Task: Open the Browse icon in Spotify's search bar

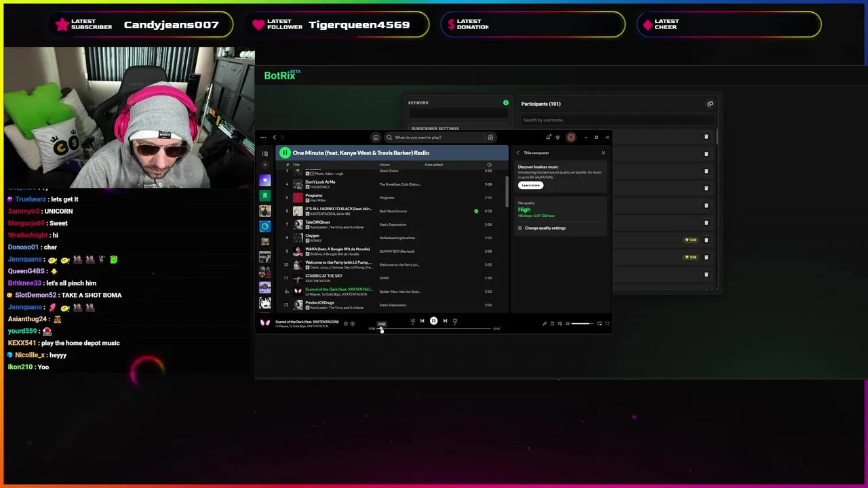Action: point(490,138)
